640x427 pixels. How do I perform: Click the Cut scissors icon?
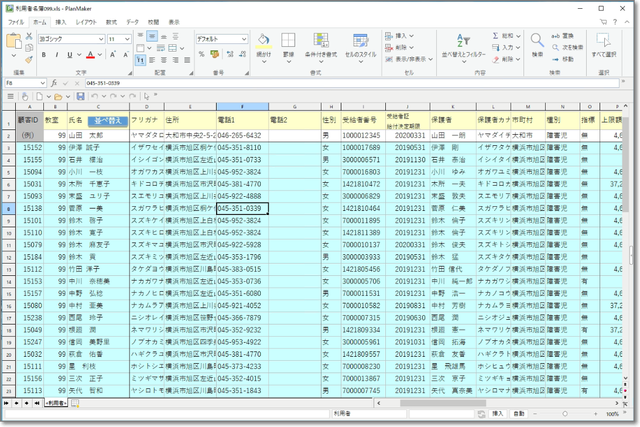(28, 37)
